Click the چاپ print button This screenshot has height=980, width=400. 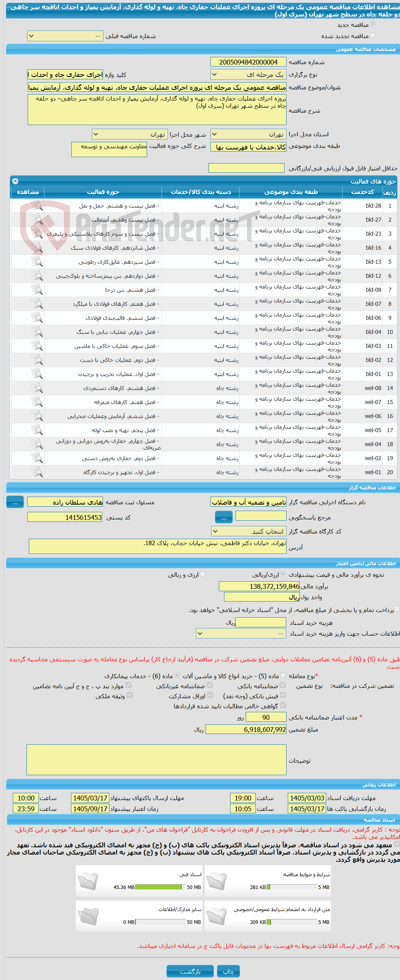click(x=228, y=972)
